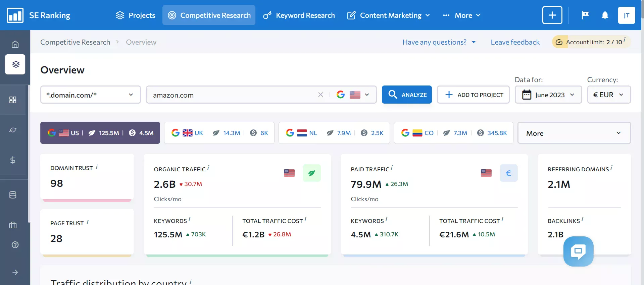Click organic keywords 125.5M value
Viewport: 644px width, 285px height.
tap(168, 234)
